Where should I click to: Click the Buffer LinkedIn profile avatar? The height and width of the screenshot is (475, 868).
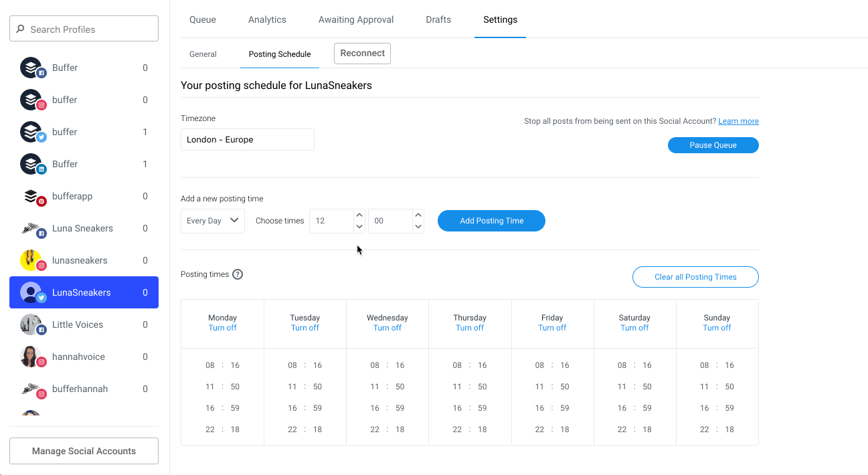click(31, 164)
